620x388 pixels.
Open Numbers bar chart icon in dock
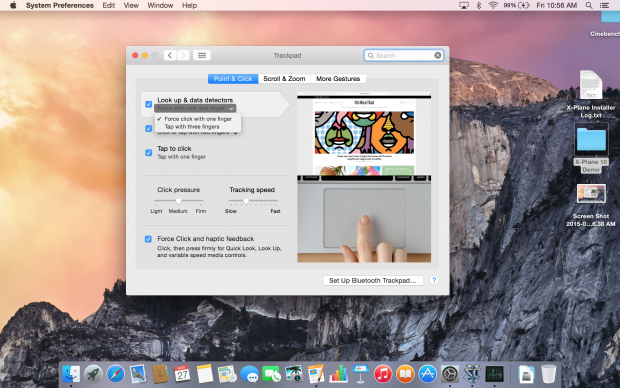[338, 374]
